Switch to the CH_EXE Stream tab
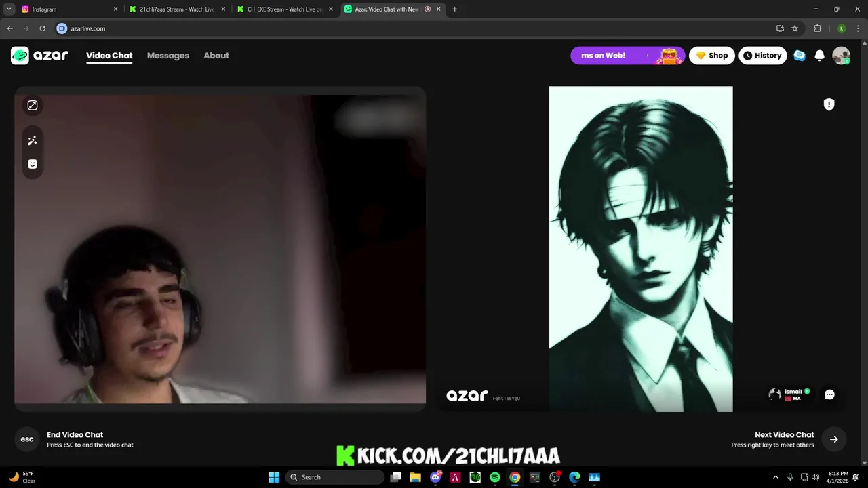Screen dimensions: 868x488 [x=285, y=9]
